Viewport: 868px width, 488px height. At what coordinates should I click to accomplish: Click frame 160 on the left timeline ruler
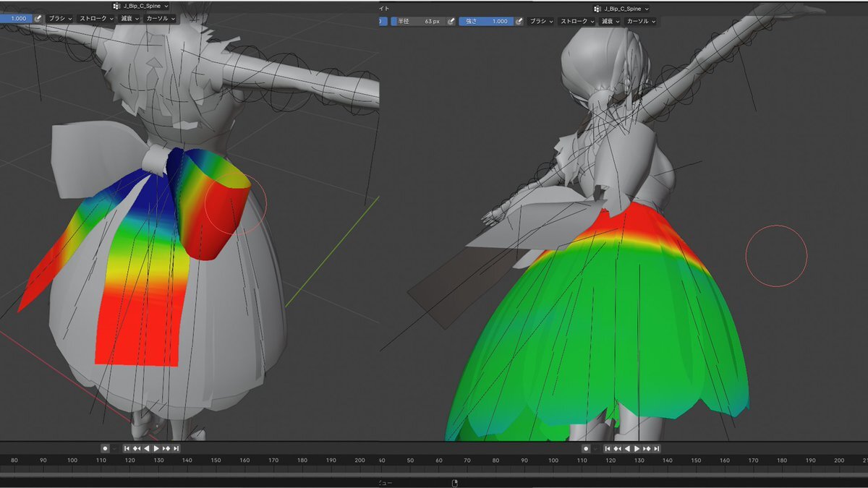(x=244, y=461)
